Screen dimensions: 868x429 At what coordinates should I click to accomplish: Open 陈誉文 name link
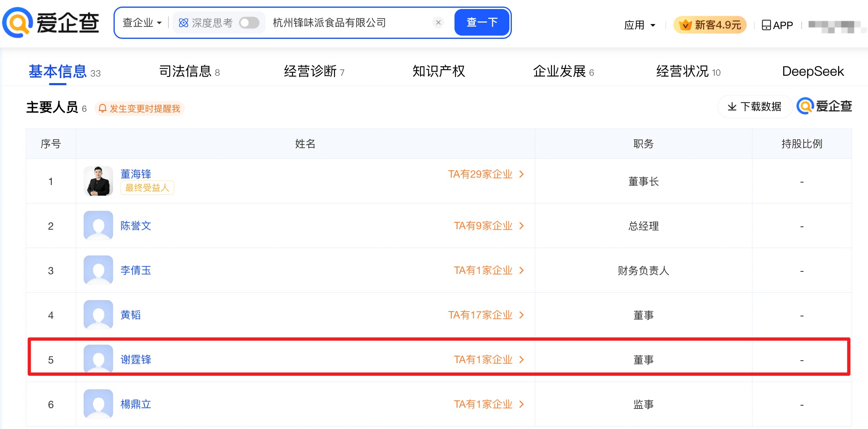click(x=136, y=226)
